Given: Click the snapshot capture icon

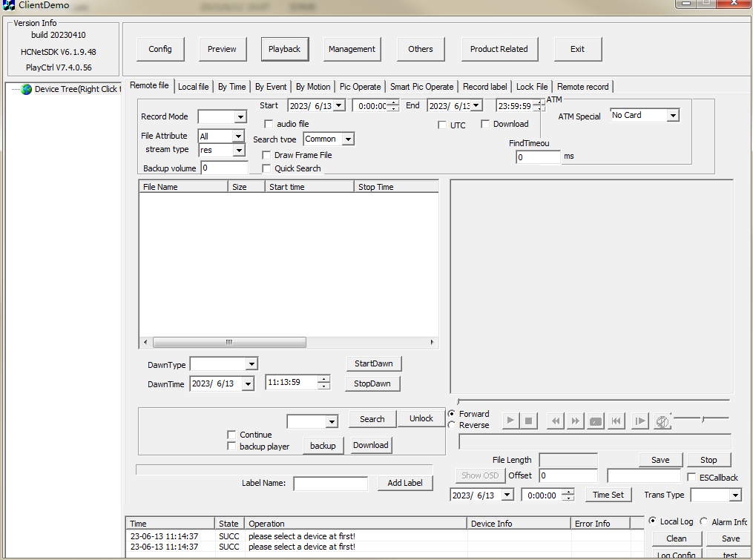Looking at the screenshot, I should [595, 421].
